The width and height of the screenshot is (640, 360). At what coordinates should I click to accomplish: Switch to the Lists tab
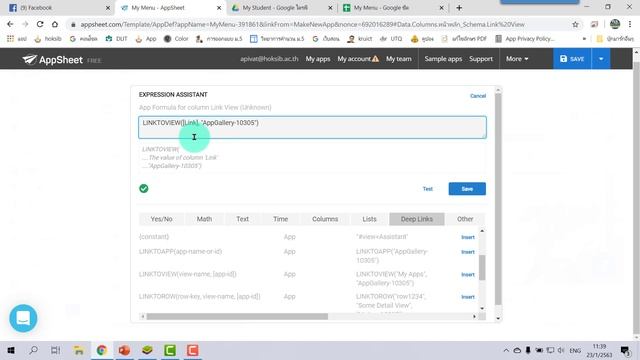369,219
